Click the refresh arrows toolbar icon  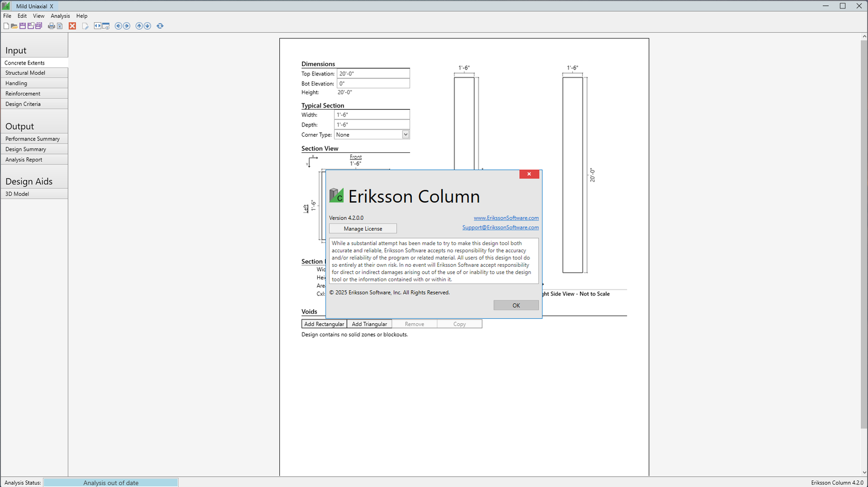[x=160, y=26]
